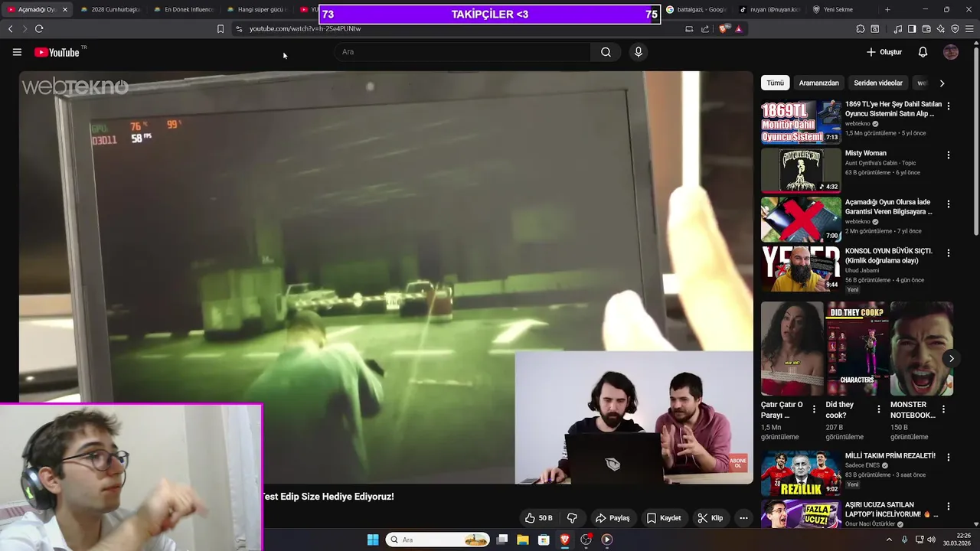Open the Brave playlist music note icon
This screenshot has height=551, width=980.
tap(897, 29)
